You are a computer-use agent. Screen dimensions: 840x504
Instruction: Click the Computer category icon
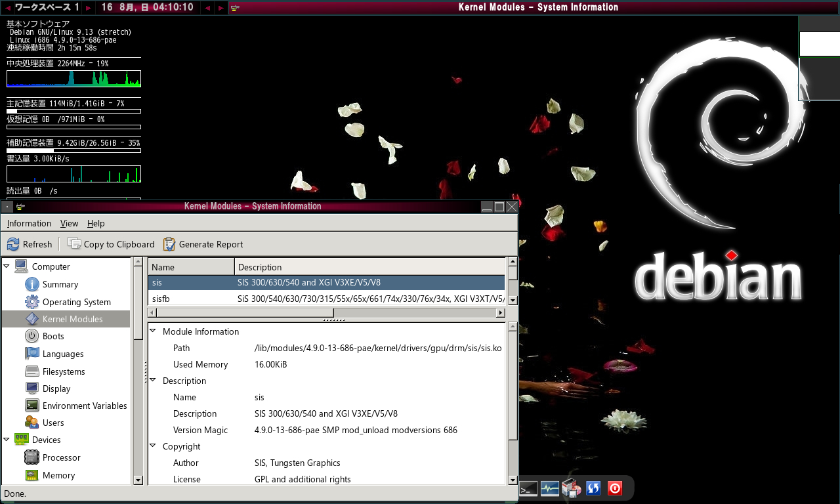22,266
